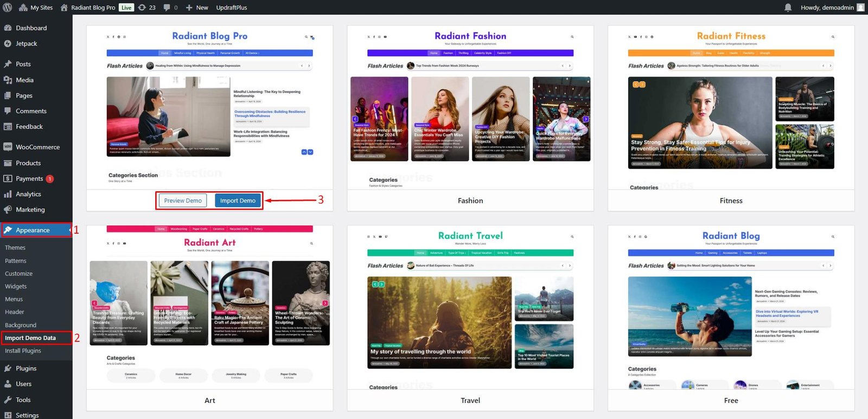Click the Import Demo button
868x419 pixels.
point(238,201)
